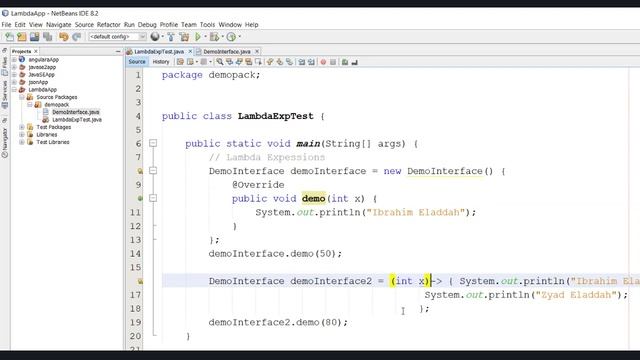Click the Stop Macro Recording icon
640x360 pixels.
pos(333,62)
